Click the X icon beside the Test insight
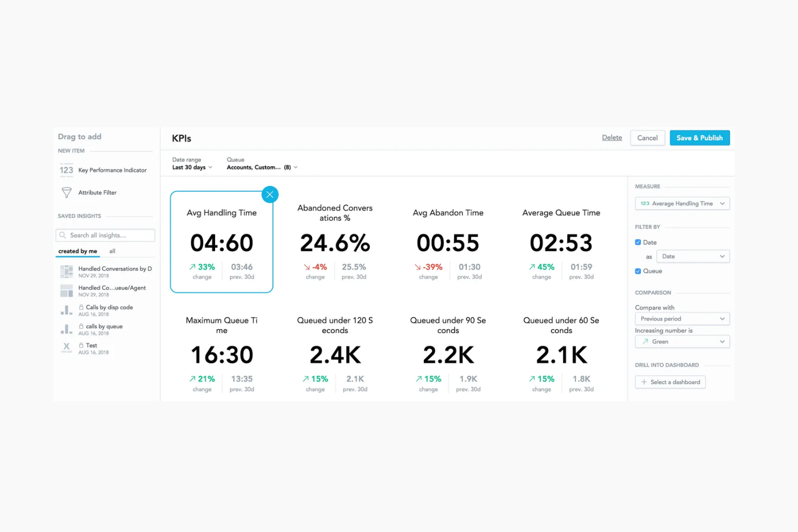The width and height of the screenshot is (798, 532). pyautogui.click(x=66, y=348)
